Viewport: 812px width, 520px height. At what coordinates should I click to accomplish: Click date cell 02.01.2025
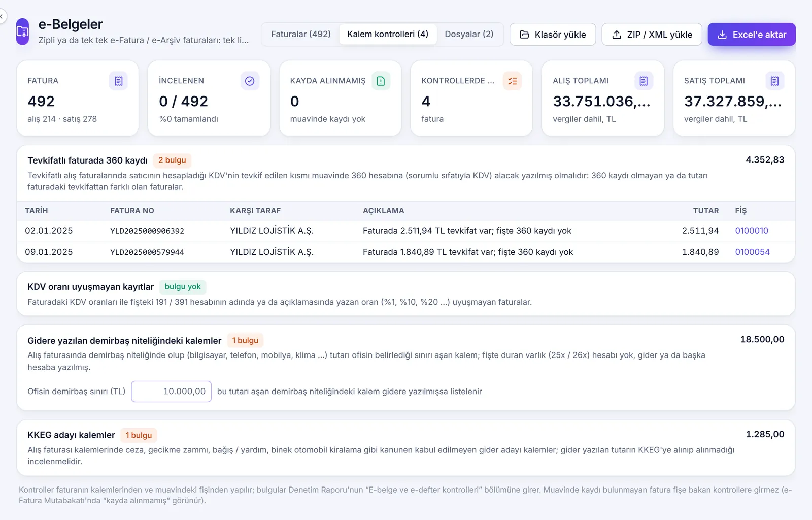click(49, 231)
